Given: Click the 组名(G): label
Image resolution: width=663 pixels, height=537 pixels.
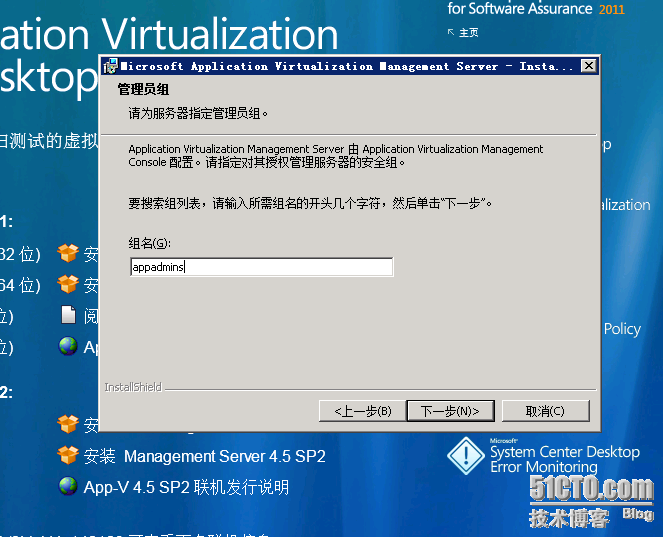Looking at the screenshot, I should [x=149, y=243].
